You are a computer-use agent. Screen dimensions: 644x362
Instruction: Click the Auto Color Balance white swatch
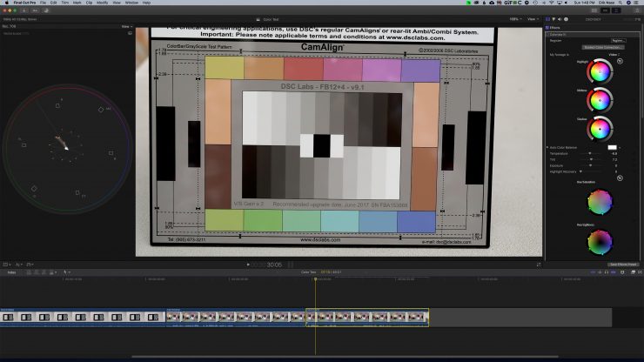(x=612, y=147)
